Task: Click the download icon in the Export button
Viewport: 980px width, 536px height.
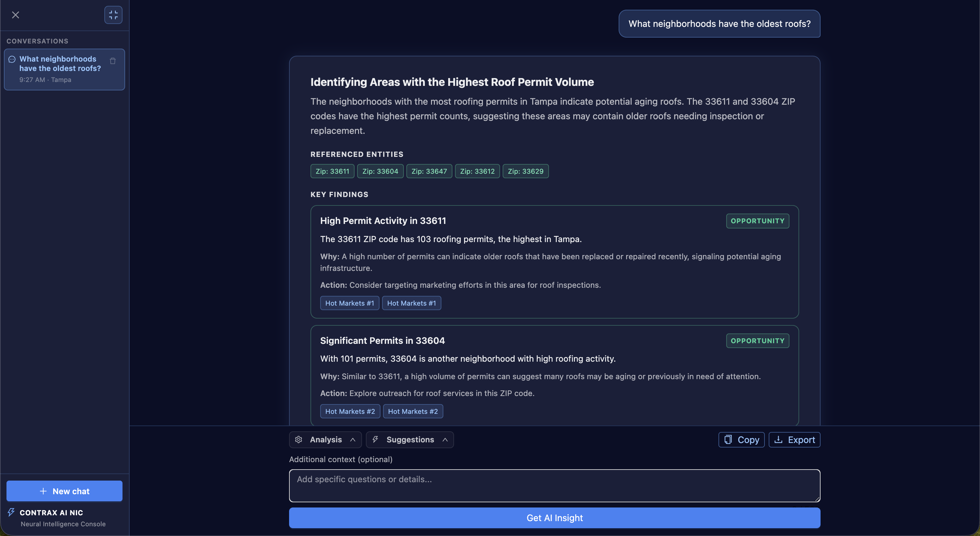Action: [x=778, y=439]
